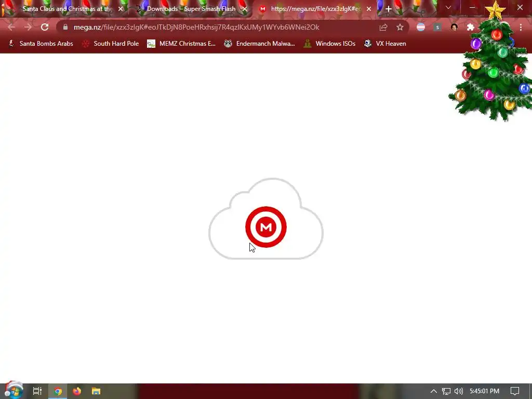Close the Santa Claus and Christmas tab
Viewport: 532px width, 399px height.
121,9
